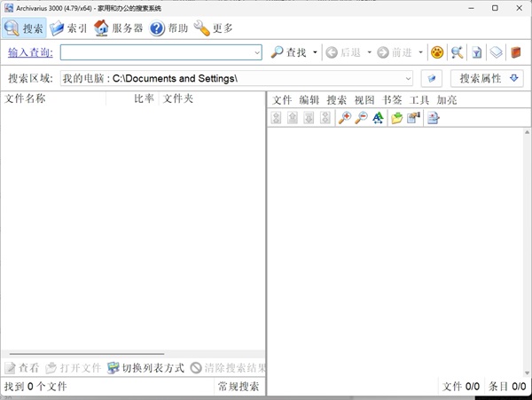Open the 工具 (Tools) menu

419,100
